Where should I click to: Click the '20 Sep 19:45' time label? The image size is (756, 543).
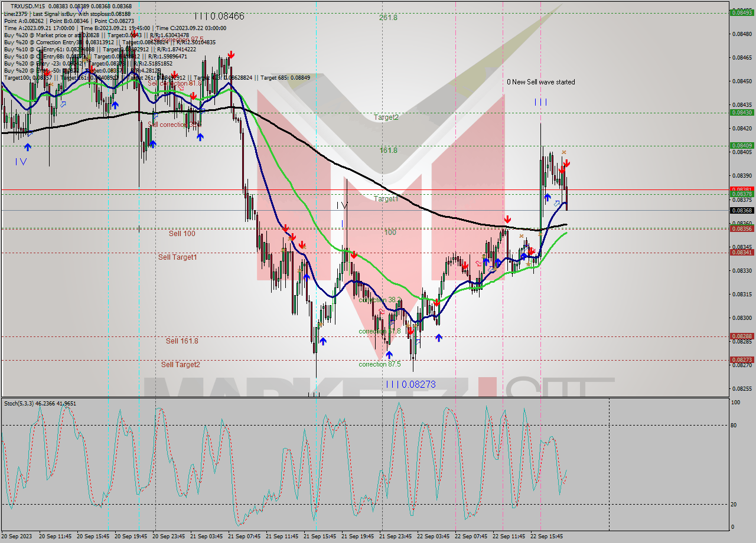coord(131,537)
